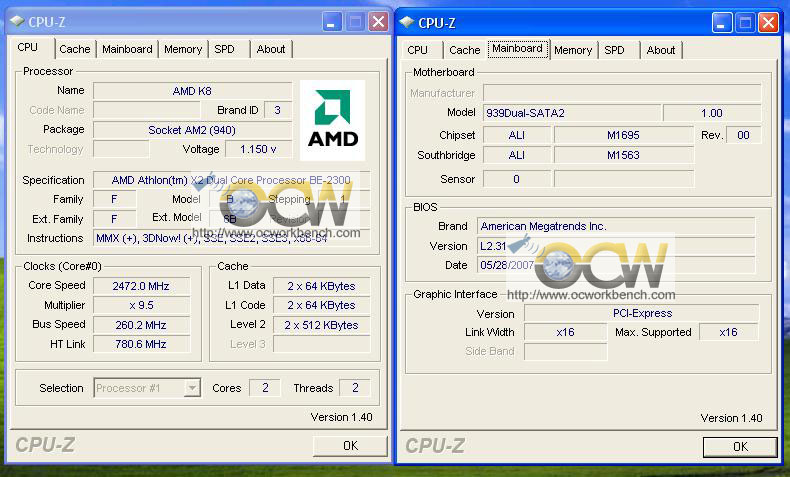Click the L1 Data 2 x 64 KBytes value
This screenshot has height=477, width=790.
click(321, 286)
